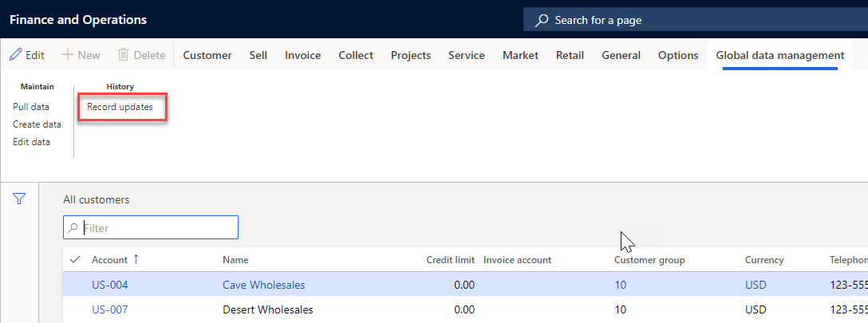Open the Service tab
Screen dimensions: 868x323
(x=467, y=55)
